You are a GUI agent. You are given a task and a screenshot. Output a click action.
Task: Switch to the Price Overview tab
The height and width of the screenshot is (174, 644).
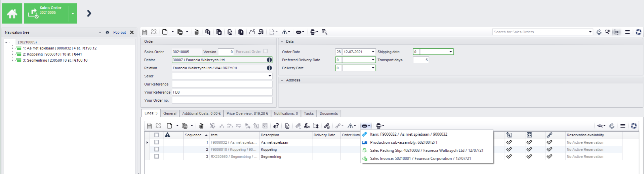tap(247, 113)
